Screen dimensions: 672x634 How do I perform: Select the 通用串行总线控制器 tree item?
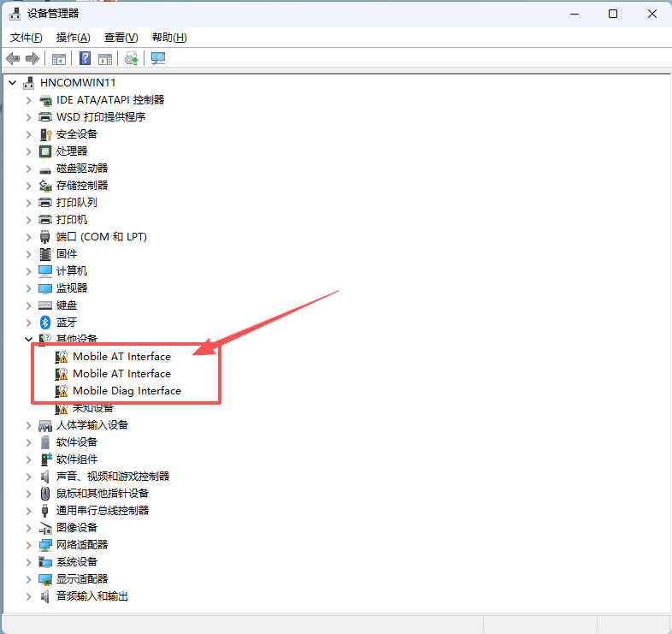click(x=103, y=510)
